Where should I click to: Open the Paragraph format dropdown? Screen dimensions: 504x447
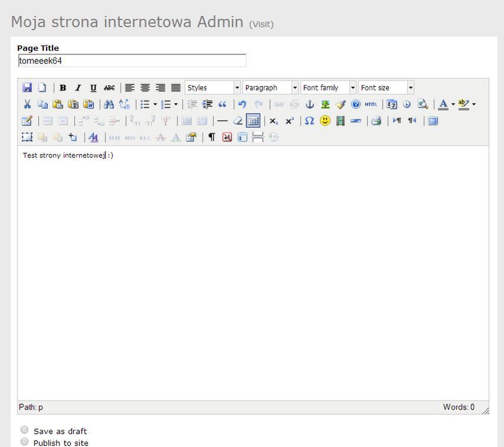[x=271, y=87]
